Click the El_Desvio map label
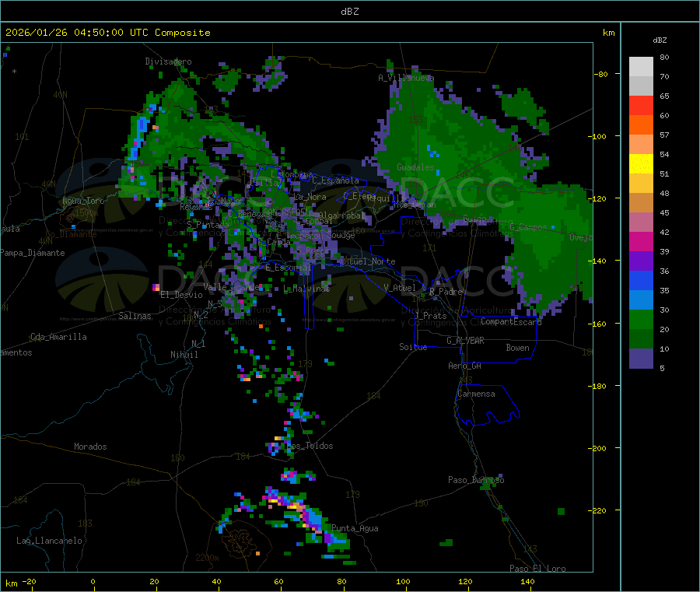 click(x=181, y=295)
